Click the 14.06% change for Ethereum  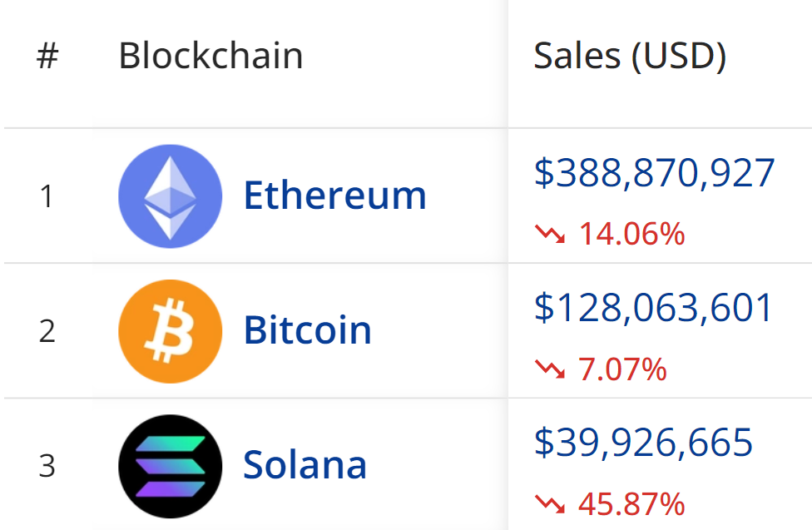(x=631, y=235)
